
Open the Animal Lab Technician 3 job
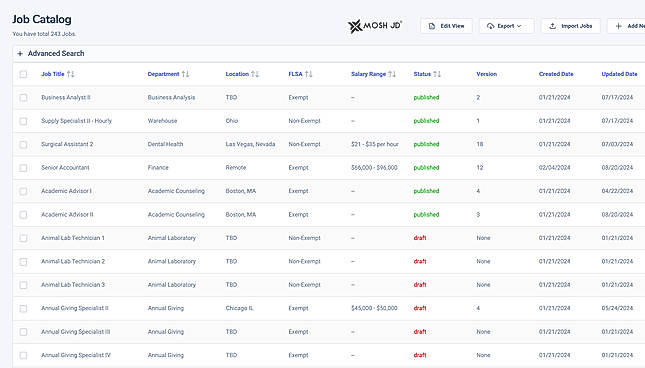73,285
